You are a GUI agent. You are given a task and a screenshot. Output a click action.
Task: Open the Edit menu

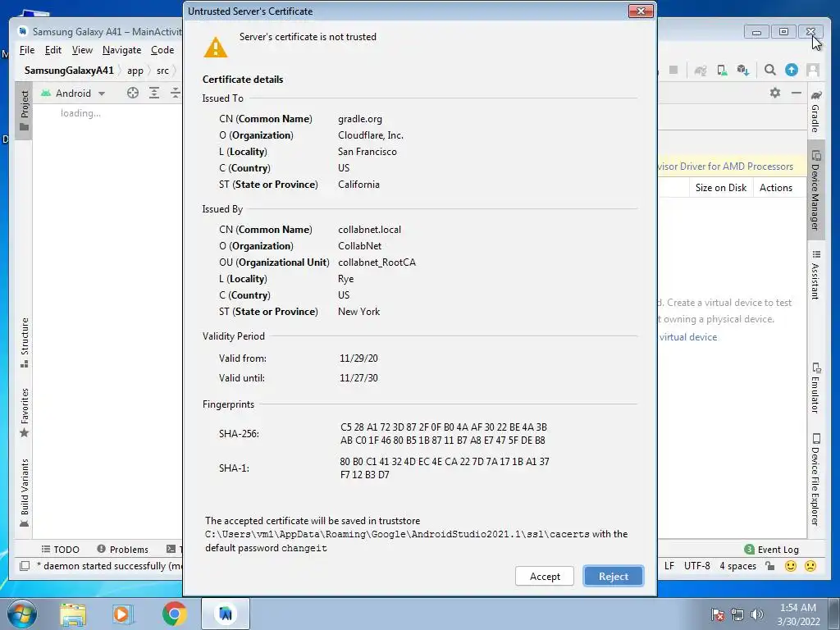point(53,50)
